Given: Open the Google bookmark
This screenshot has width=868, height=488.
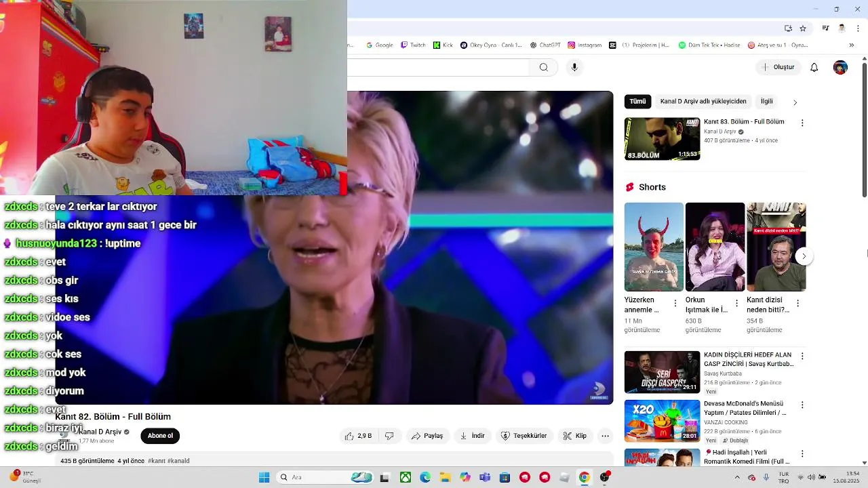Looking at the screenshot, I should [380, 45].
